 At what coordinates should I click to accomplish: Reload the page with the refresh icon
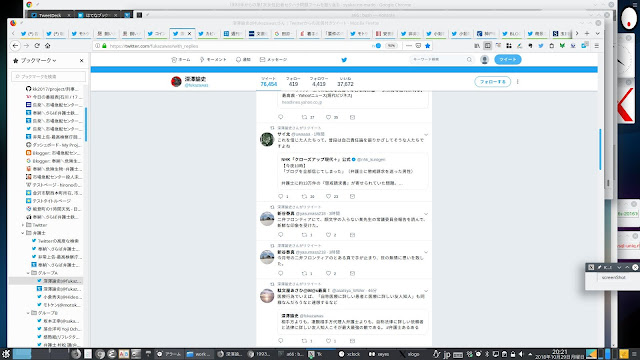click(x=37, y=46)
